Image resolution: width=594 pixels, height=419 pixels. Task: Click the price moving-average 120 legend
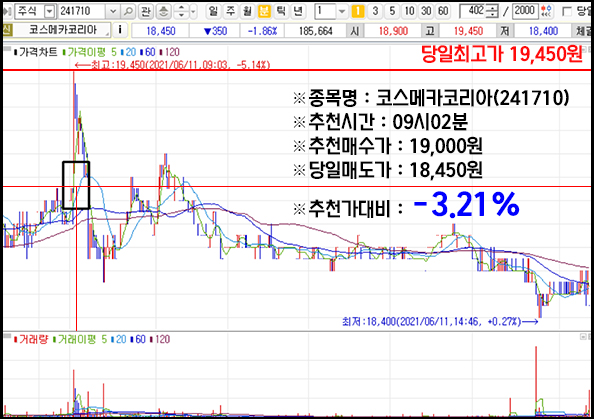[x=169, y=52]
